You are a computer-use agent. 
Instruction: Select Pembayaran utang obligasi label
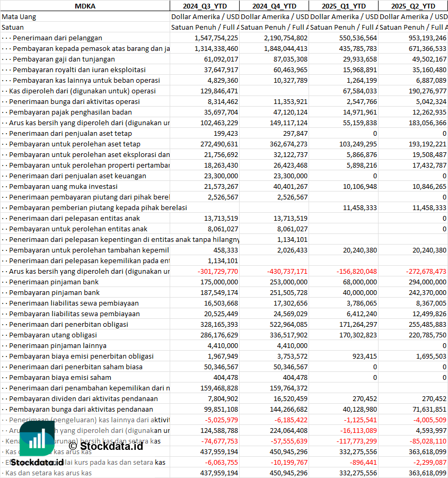coord(52,335)
